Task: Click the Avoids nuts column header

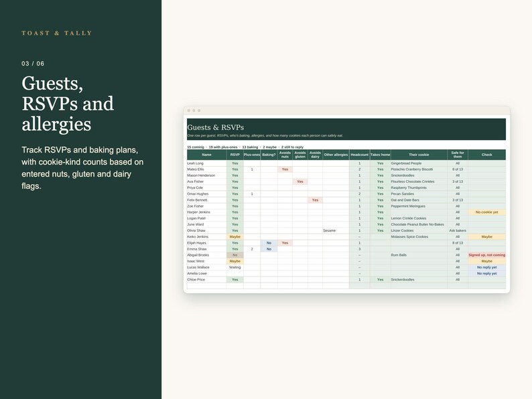Action: [x=285, y=155]
